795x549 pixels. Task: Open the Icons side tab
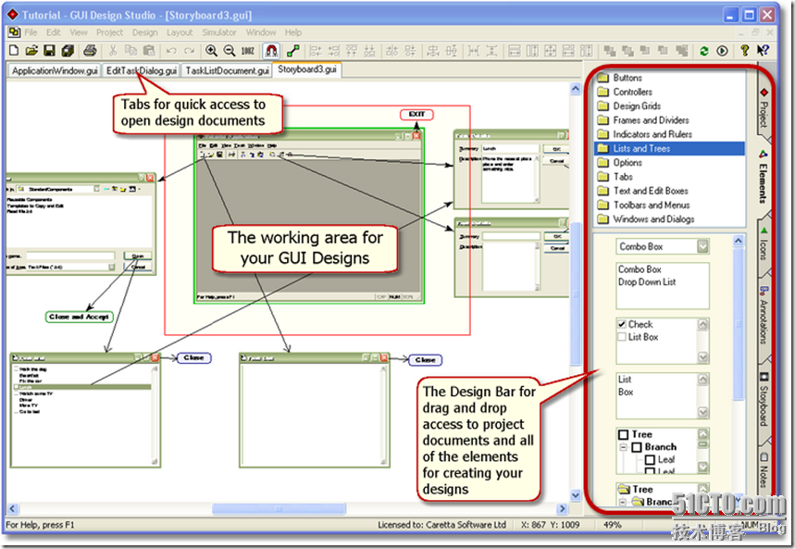(764, 245)
